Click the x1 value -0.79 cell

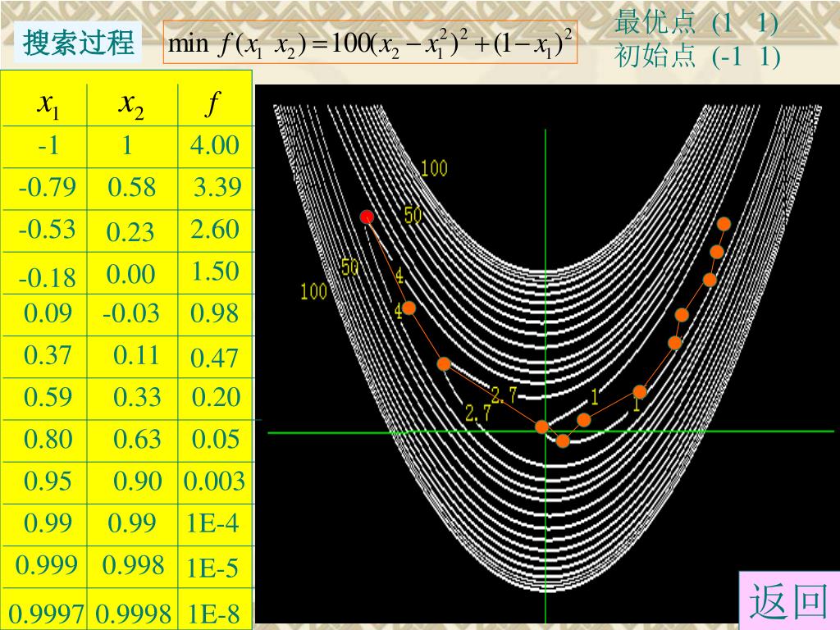point(47,187)
